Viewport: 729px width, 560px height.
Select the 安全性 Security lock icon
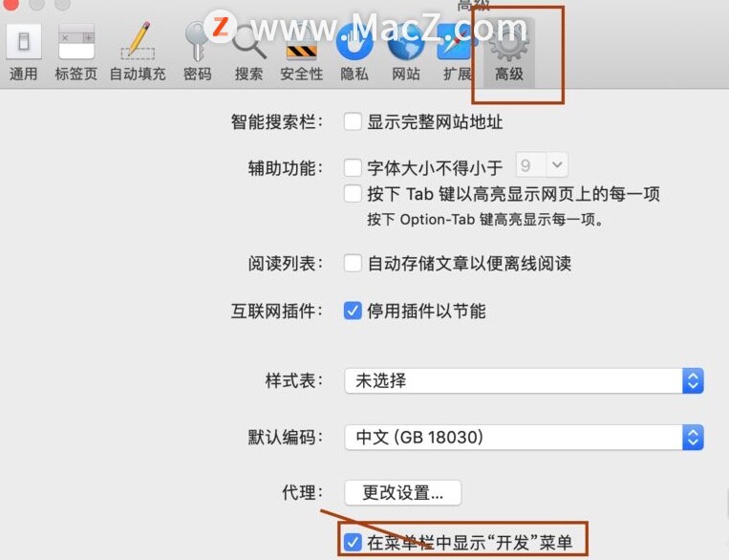tap(301, 53)
